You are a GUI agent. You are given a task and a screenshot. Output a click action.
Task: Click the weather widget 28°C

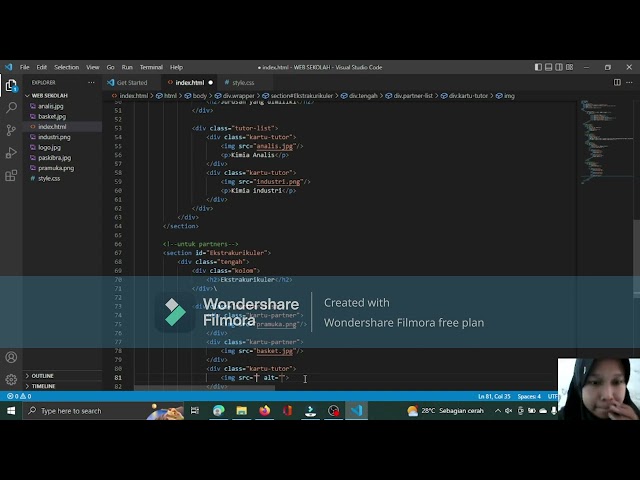pos(445,411)
